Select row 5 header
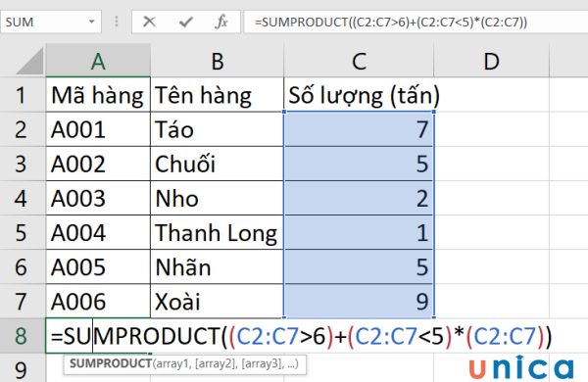 (x=22, y=233)
